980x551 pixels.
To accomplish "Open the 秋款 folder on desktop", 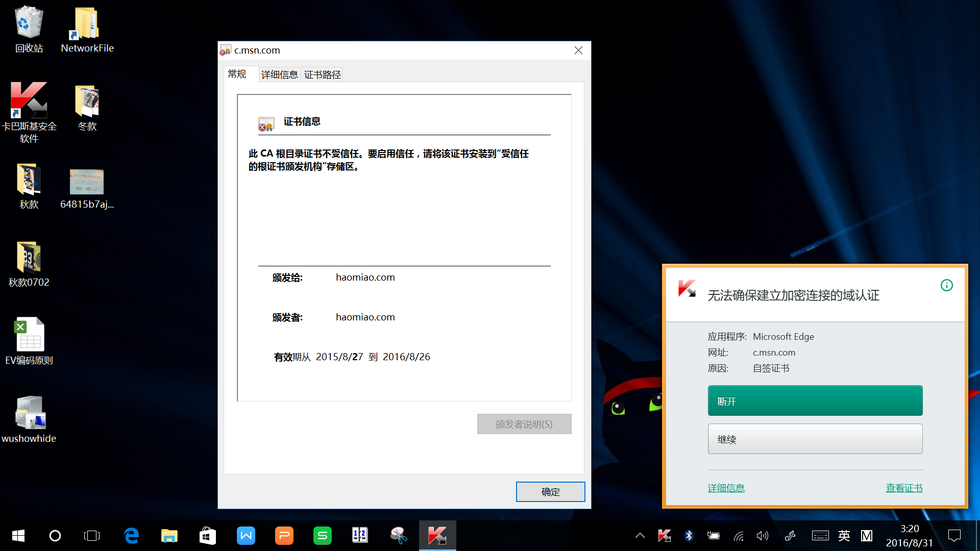I will pos(29,186).
